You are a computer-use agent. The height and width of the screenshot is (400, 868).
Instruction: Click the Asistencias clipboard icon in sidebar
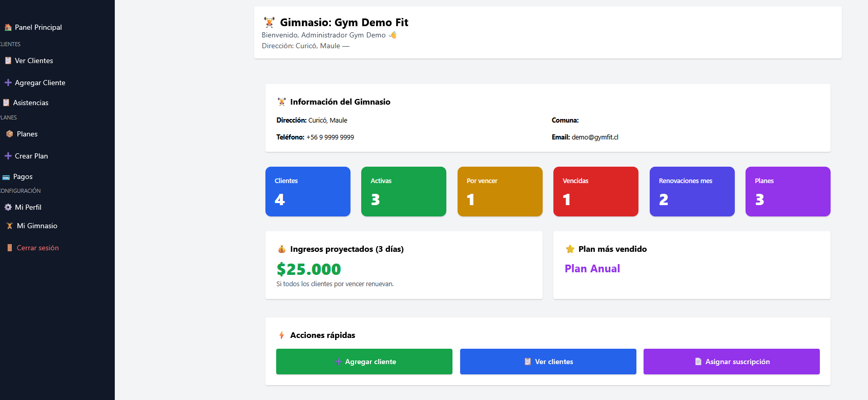[6, 103]
